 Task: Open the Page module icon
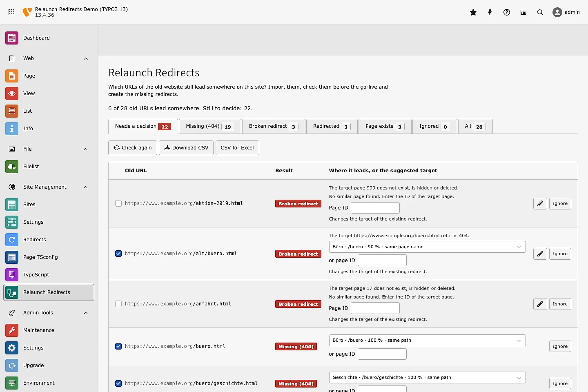click(12, 76)
